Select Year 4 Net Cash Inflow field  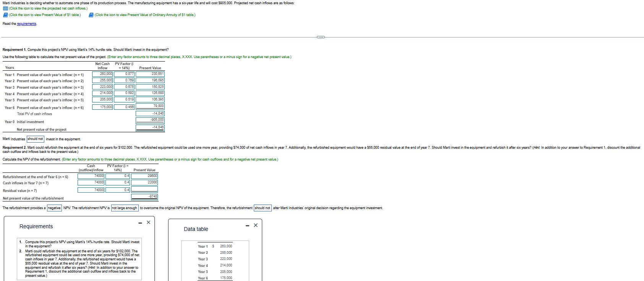(102, 93)
